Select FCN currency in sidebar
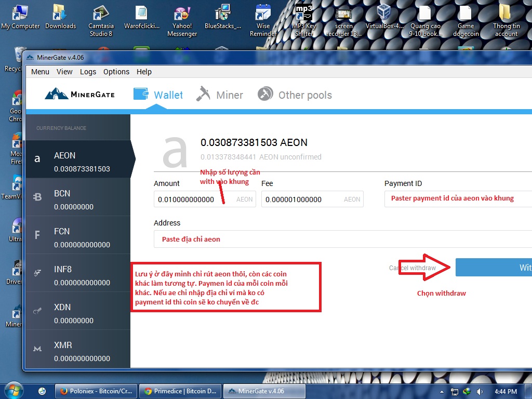 pyautogui.click(x=78, y=235)
